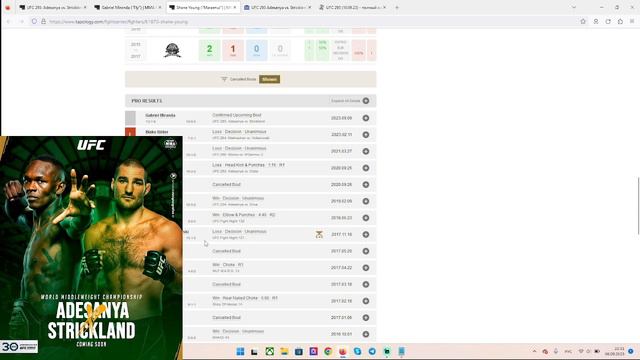Click the Adesanya Strickland UFC poster
The image size is (640, 360).
point(91,248)
